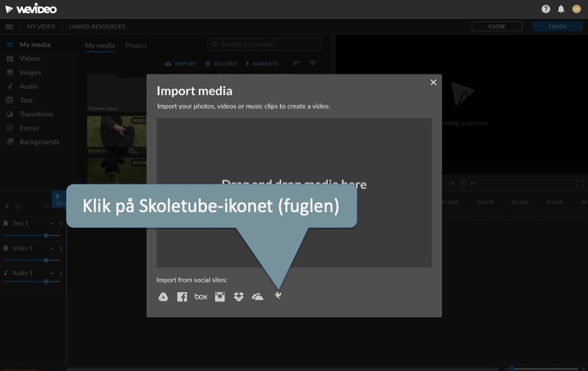Image resolution: width=588 pixels, height=371 pixels.
Task: Click the RECORD button
Action: coord(221,64)
